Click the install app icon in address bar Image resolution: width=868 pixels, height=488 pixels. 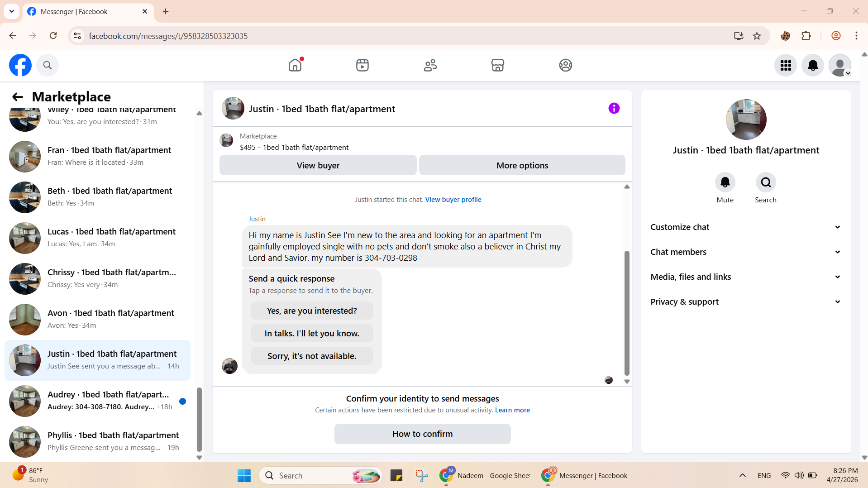739,36
